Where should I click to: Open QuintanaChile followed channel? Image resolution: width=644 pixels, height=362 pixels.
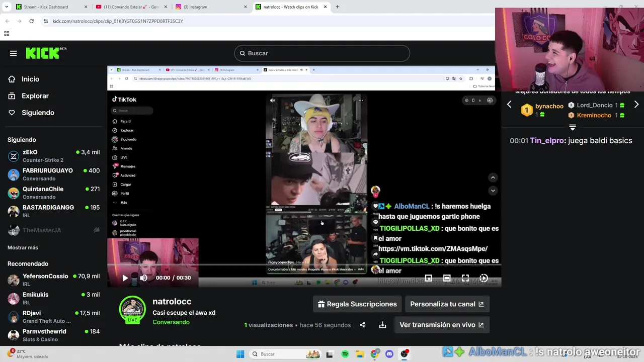click(54, 193)
